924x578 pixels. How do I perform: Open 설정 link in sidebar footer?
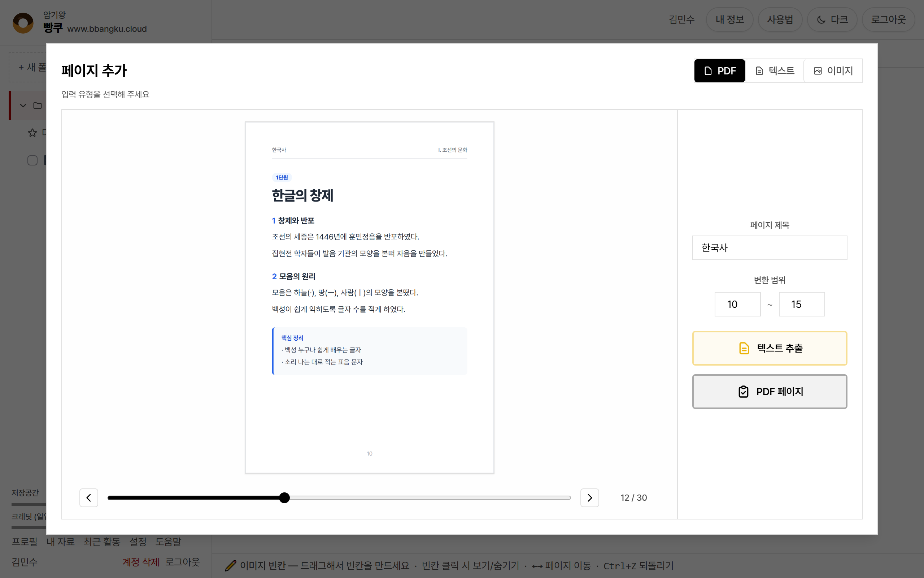(x=138, y=542)
